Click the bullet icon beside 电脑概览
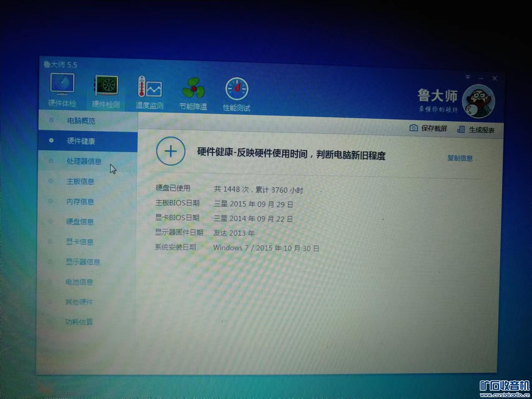This screenshot has width=532, height=399. pos(51,120)
